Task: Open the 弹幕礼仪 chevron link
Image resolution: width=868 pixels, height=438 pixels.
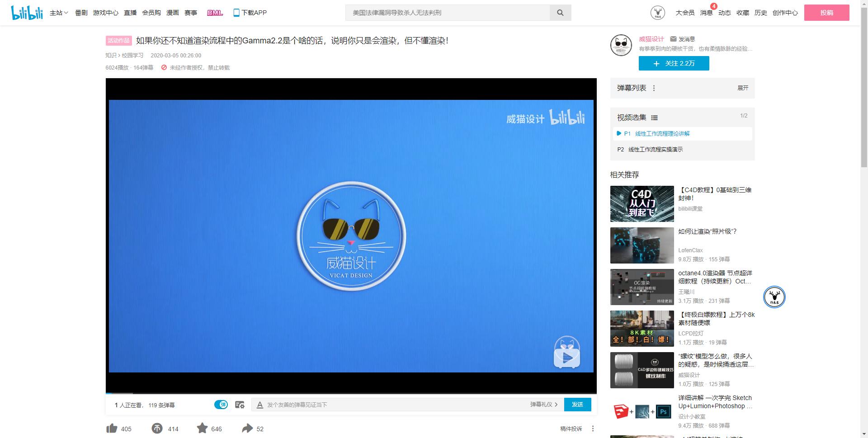Action: click(x=544, y=405)
